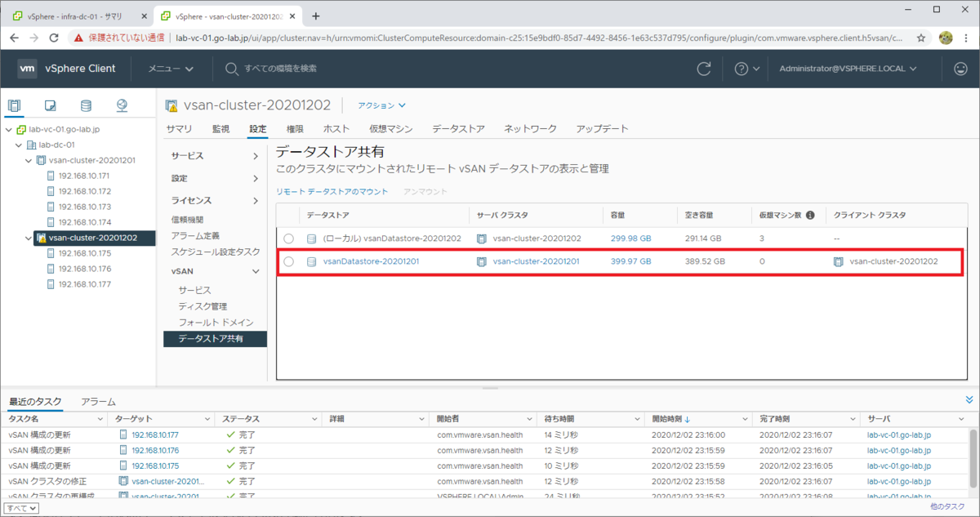Image resolution: width=980 pixels, height=517 pixels.
Task: Click the browser profile avatar icon
Action: (x=947, y=38)
